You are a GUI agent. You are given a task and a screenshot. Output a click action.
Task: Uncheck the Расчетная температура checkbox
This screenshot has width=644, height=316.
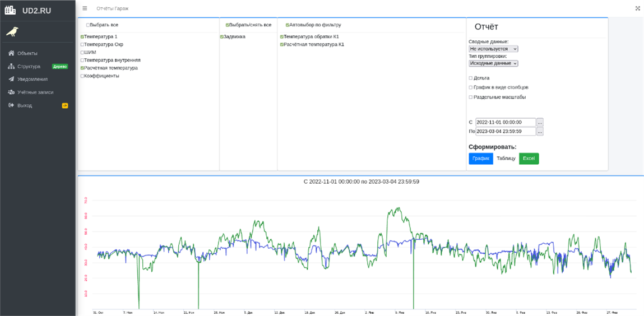(82, 68)
